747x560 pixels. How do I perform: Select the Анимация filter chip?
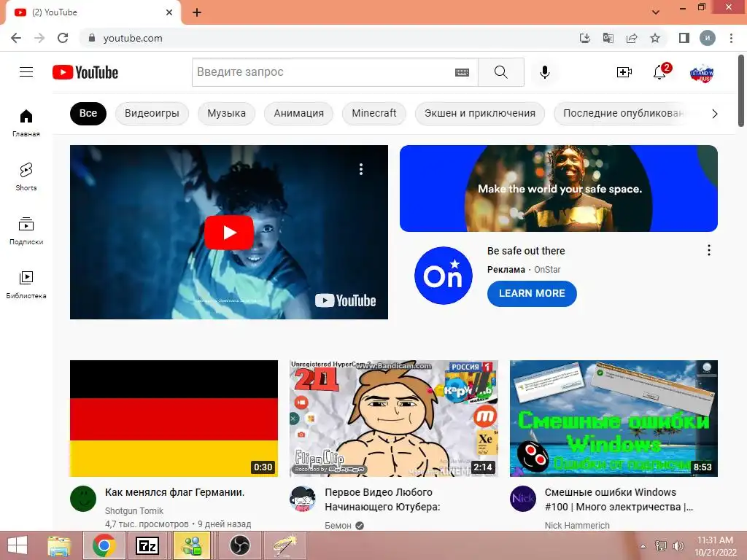tap(298, 113)
